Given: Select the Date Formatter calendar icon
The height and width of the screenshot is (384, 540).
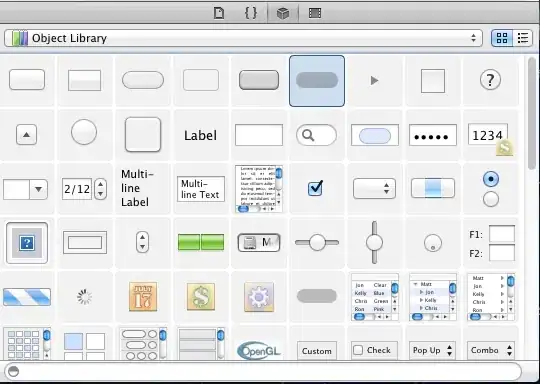Looking at the screenshot, I should click(x=143, y=297).
